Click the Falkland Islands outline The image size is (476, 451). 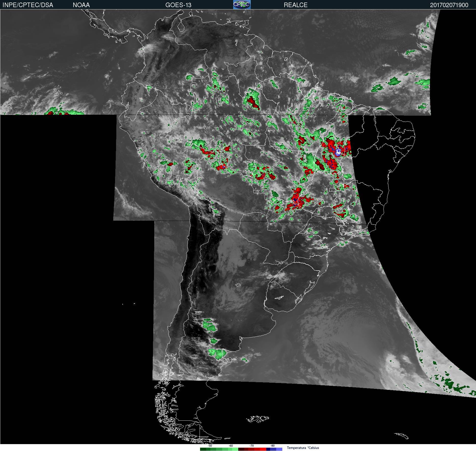(x=258, y=419)
